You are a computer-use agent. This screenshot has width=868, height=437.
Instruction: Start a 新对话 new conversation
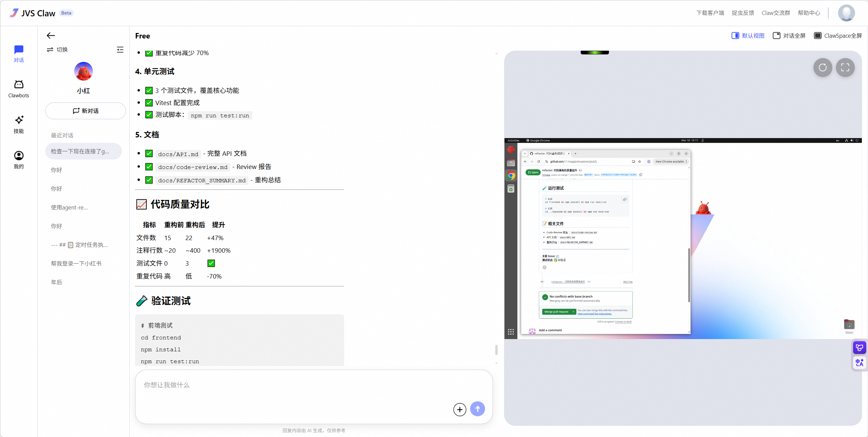[x=85, y=111]
